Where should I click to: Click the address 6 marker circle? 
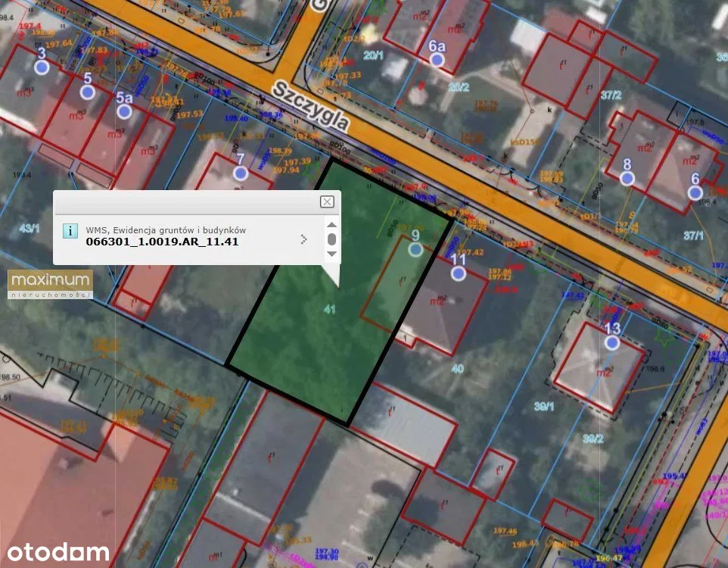click(x=695, y=193)
